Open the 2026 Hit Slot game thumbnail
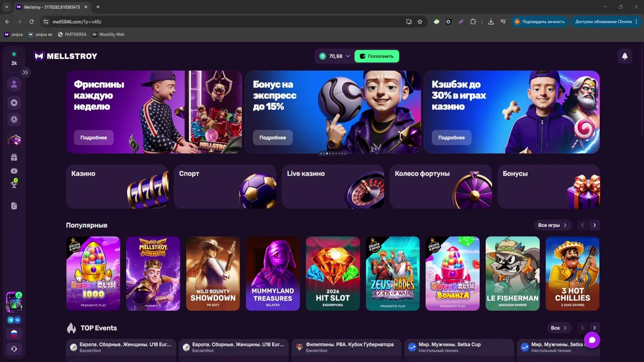Image resolution: width=644 pixels, height=362 pixels. pos(333,274)
